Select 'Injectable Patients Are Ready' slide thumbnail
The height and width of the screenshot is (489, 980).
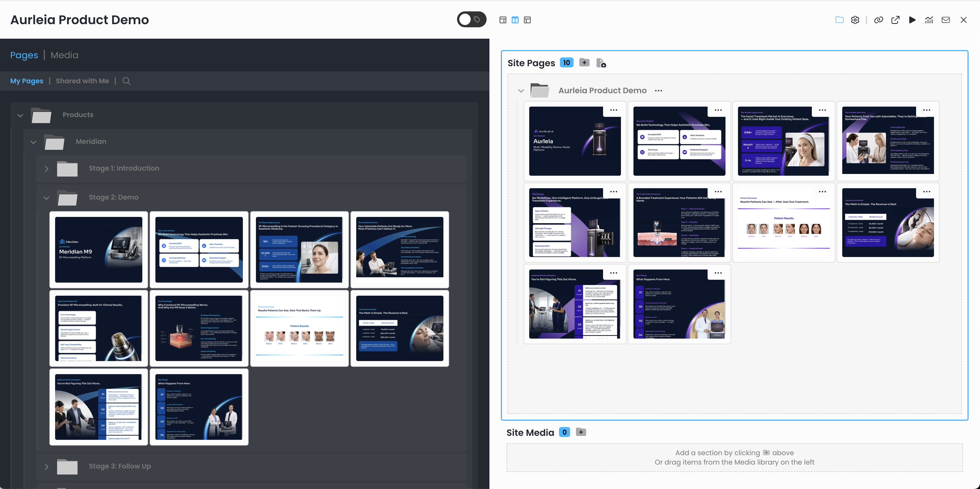399,250
